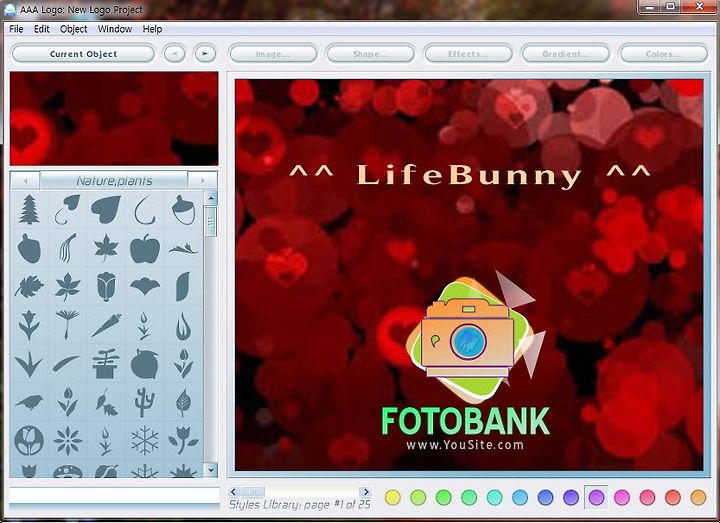Open the Shape settings button
This screenshot has height=523, width=720.
[x=370, y=54]
